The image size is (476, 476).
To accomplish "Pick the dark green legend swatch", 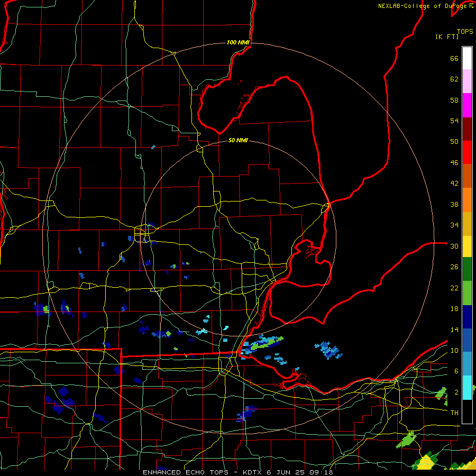I will coord(467,269).
